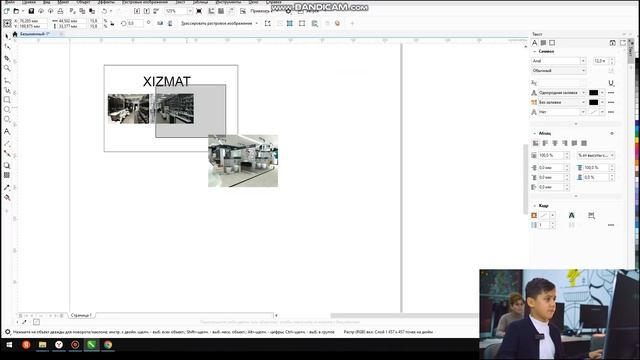Image resolution: width=640 pixels, height=360 pixels.
Task: Switch to Paragraph tab in Text docker
Action: 543,43
